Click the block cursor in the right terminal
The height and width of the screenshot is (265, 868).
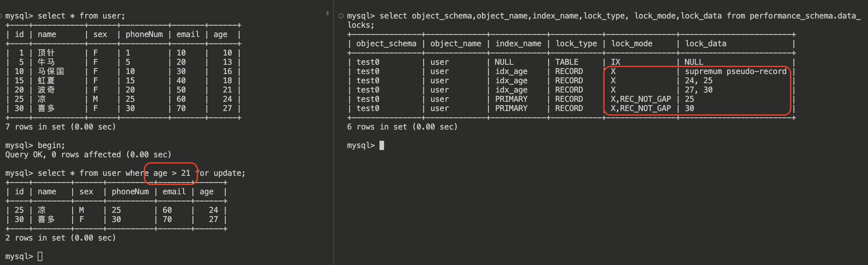pyautogui.click(x=381, y=145)
